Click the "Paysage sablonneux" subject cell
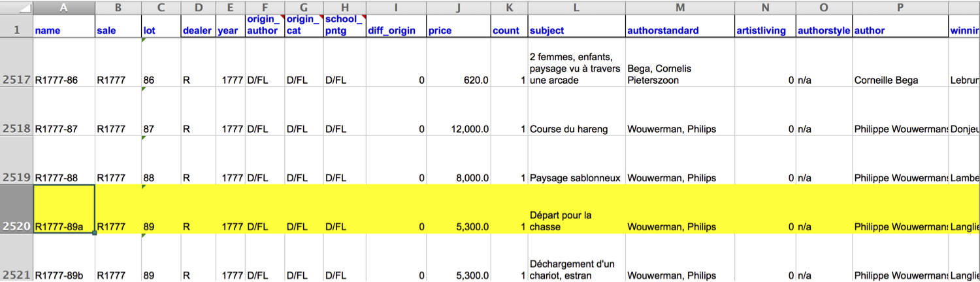 (576, 178)
